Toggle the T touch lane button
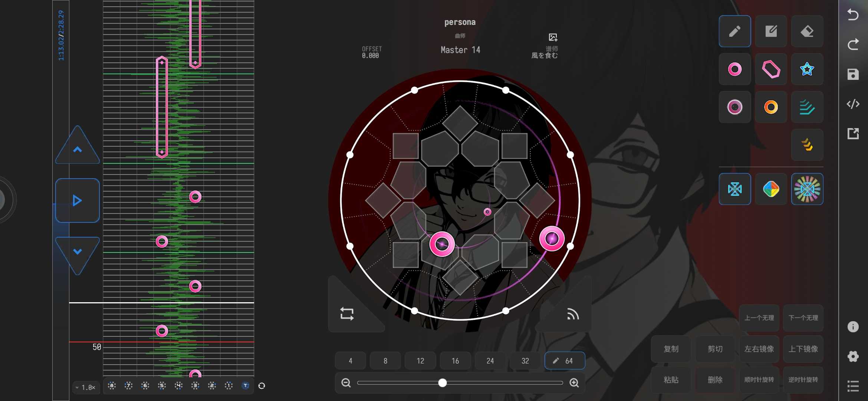This screenshot has height=401, width=868. tap(245, 386)
